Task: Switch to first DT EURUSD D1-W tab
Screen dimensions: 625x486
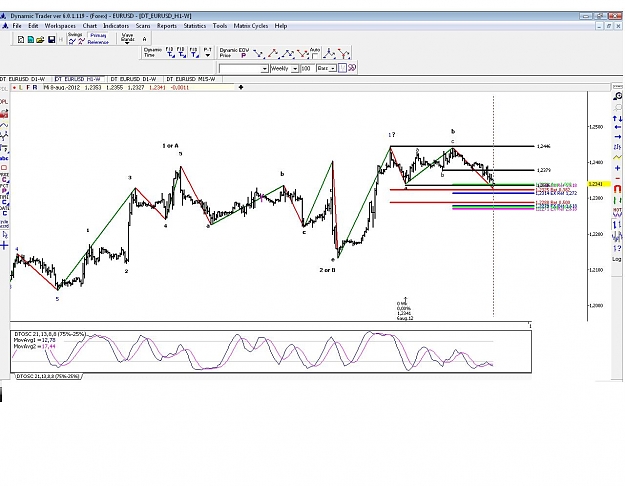Action: 23,79
